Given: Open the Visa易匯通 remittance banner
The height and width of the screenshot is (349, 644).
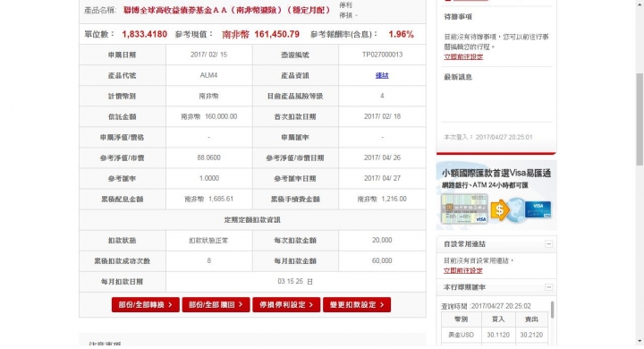Looking at the screenshot, I should point(496,195).
